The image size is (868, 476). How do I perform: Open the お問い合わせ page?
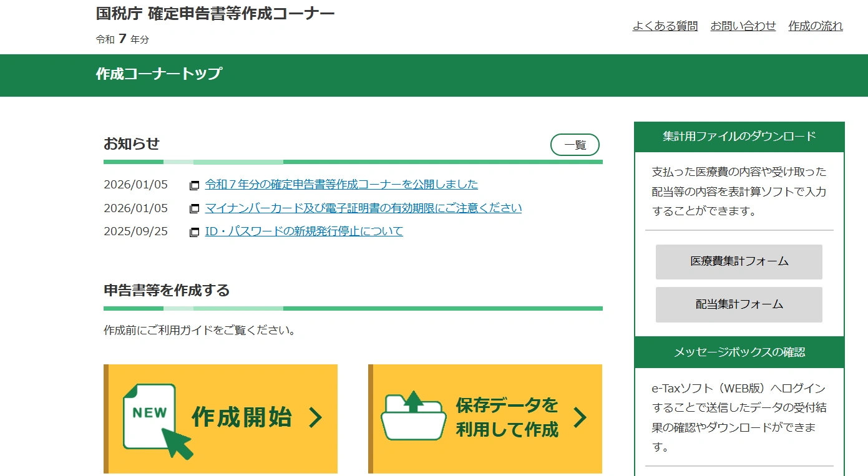[x=744, y=26]
